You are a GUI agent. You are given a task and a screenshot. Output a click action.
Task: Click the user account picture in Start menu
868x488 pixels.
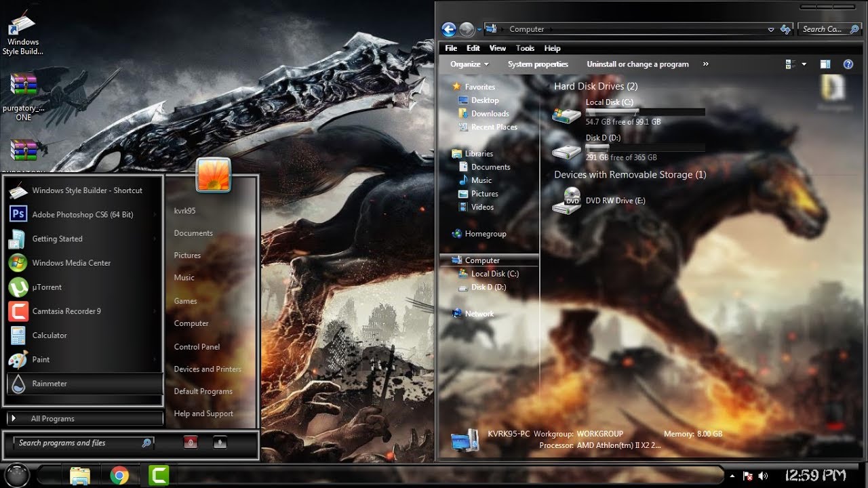coord(213,175)
